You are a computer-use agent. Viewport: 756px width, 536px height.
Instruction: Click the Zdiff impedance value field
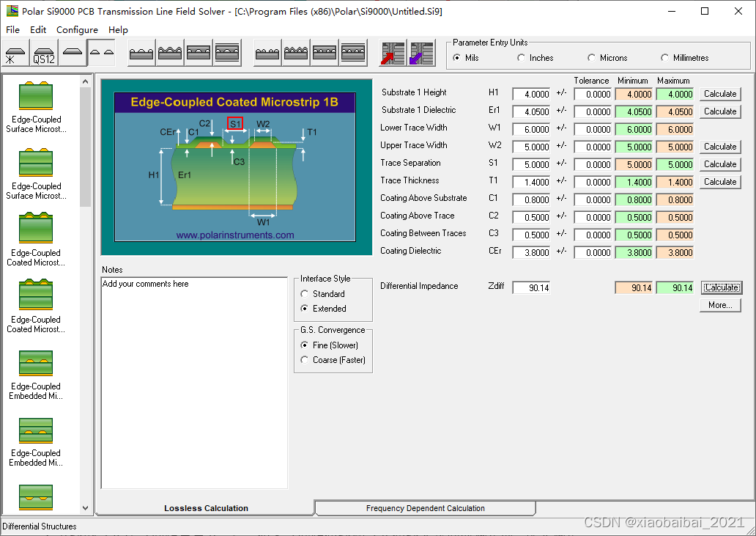[531, 288]
